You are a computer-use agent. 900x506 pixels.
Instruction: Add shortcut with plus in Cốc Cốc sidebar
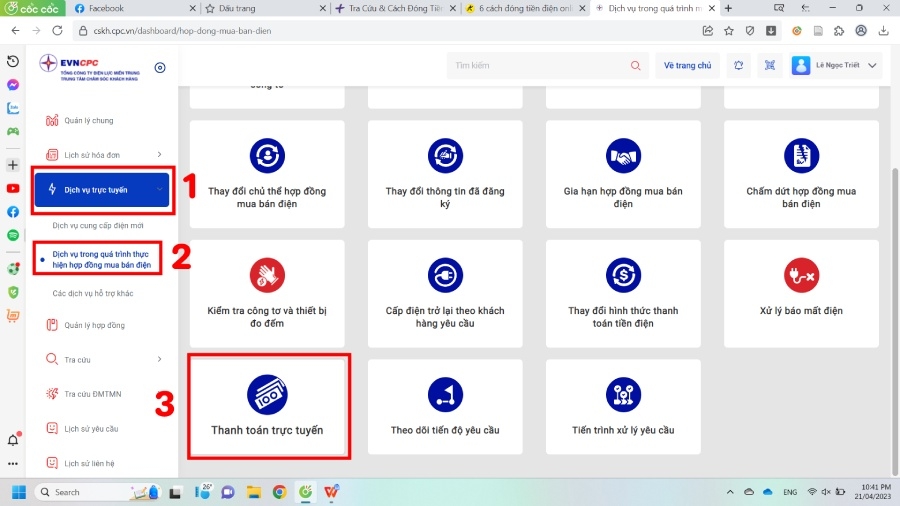coord(13,165)
